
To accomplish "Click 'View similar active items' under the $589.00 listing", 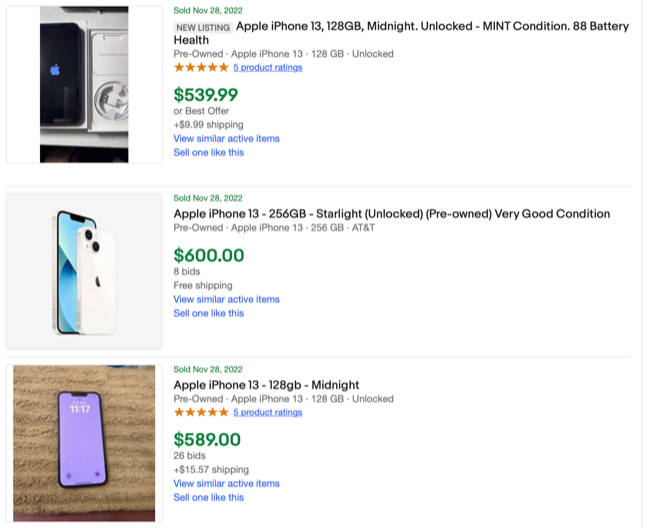I will pyautogui.click(x=226, y=483).
